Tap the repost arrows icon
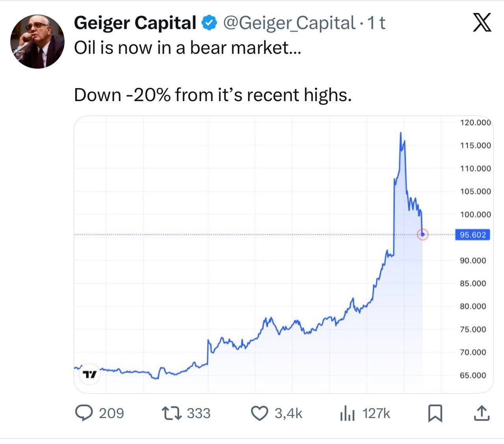Screen dimensions: 504x444 [171, 413]
